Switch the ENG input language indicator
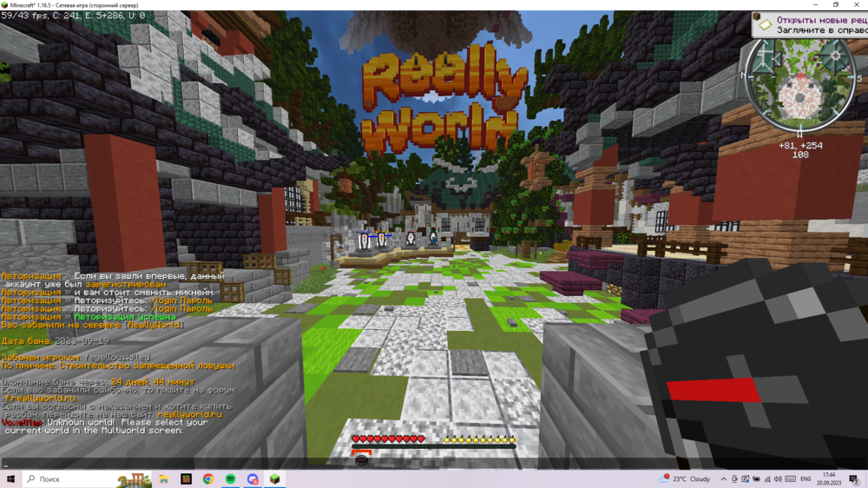 [x=806, y=479]
